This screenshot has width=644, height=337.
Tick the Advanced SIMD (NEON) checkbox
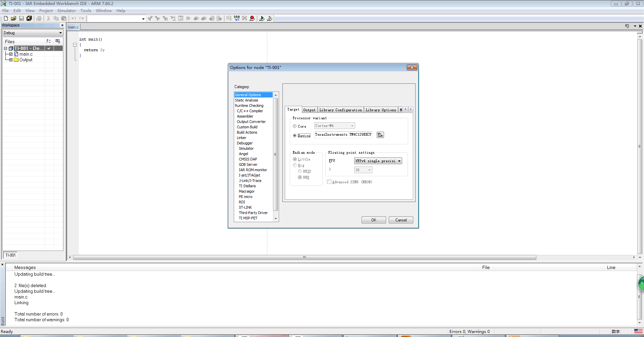point(329,182)
